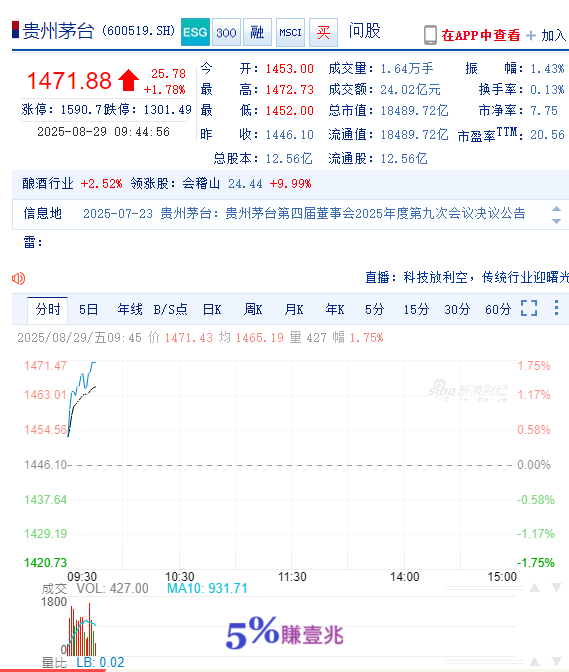Open the fullscreen chart icon
Image resolution: width=569 pixels, height=672 pixels.
[529, 308]
